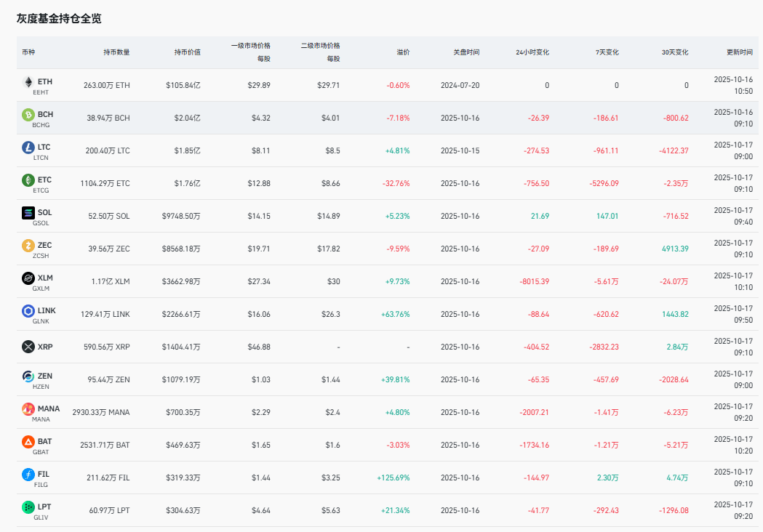Click the 2024-07-20 close date

pyautogui.click(x=460, y=85)
